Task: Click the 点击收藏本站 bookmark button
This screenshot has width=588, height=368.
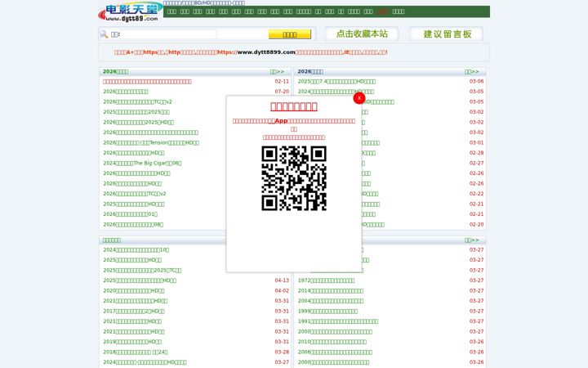Action: (362, 34)
